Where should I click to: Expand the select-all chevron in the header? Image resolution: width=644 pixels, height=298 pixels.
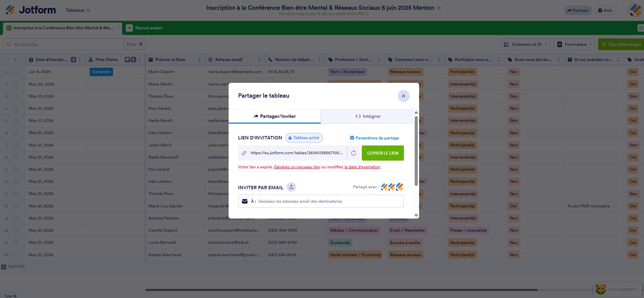[15, 60]
